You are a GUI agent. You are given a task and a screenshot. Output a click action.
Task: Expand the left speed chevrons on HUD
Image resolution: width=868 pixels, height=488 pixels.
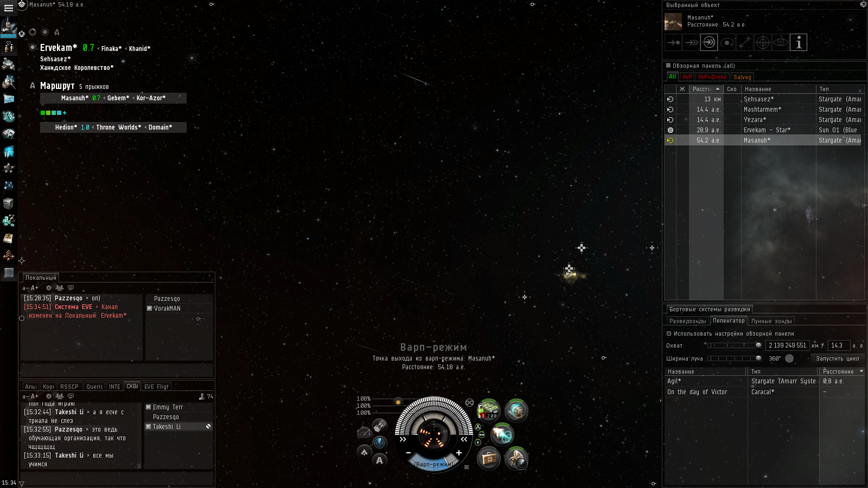point(403,439)
